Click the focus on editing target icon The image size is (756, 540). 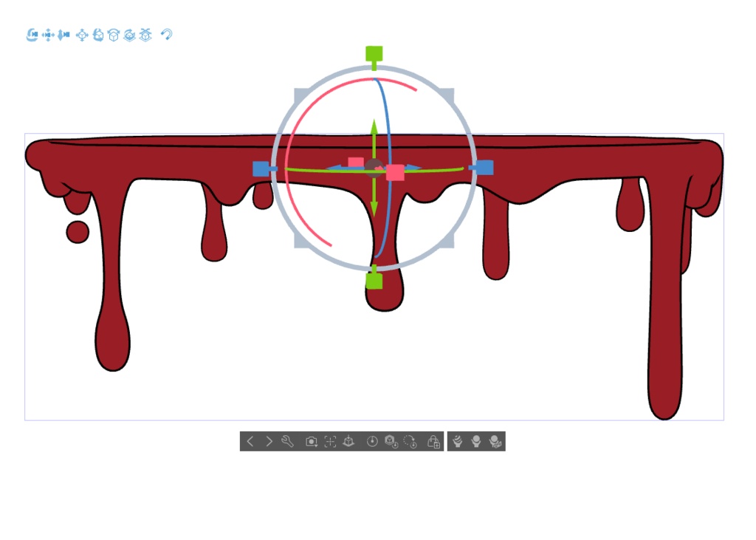point(330,441)
